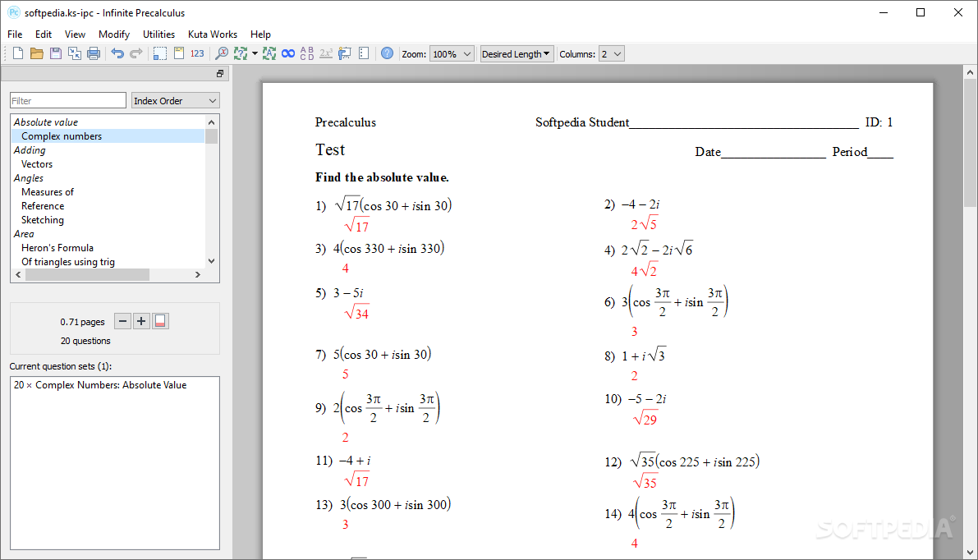Image resolution: width=978 pixels, height=560 pixels.
Task: Create a new document with the blank page icon
Action: [18, 53]
